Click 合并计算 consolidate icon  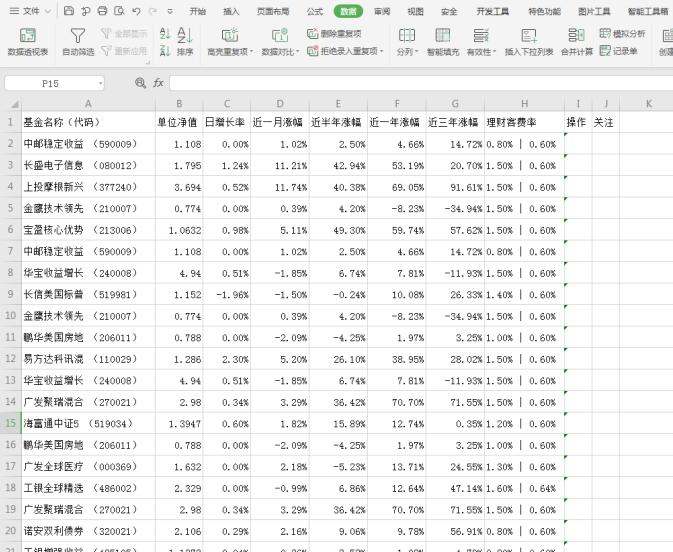(x=576, y=36)
